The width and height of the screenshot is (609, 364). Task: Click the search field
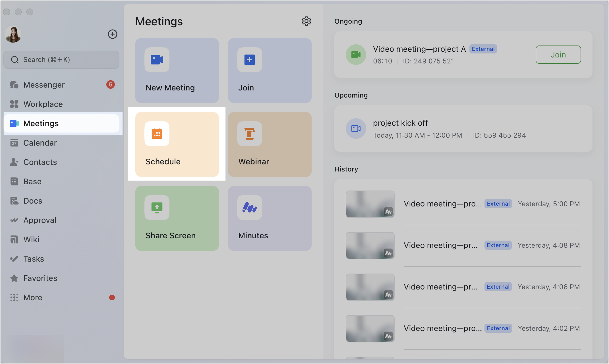[61, 59]
